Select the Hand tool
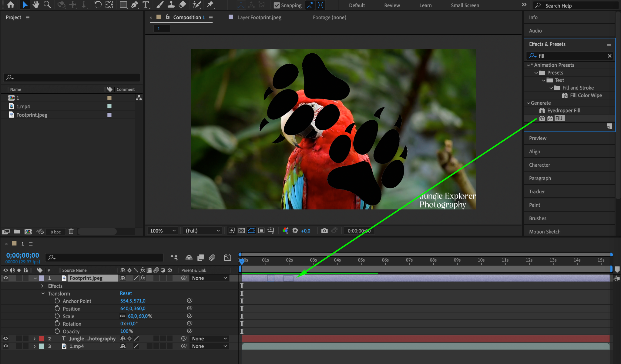 pos(36,5)
